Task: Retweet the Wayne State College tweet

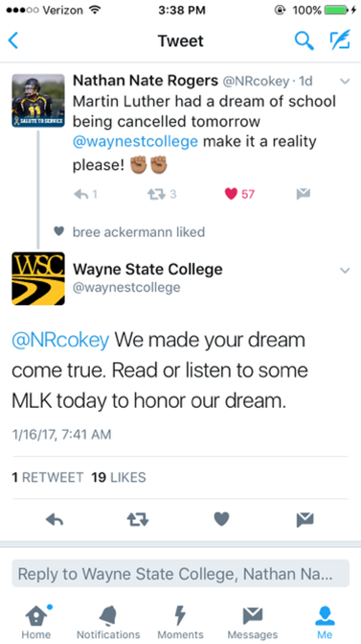Action: click(138, 520)
